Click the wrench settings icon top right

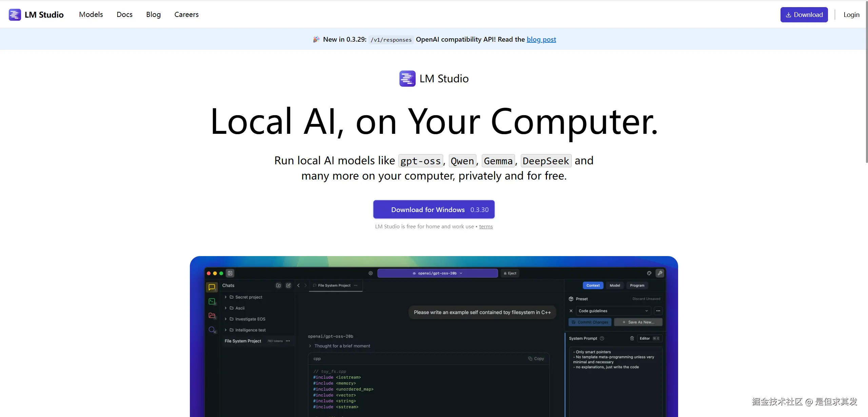pos(660,273)
